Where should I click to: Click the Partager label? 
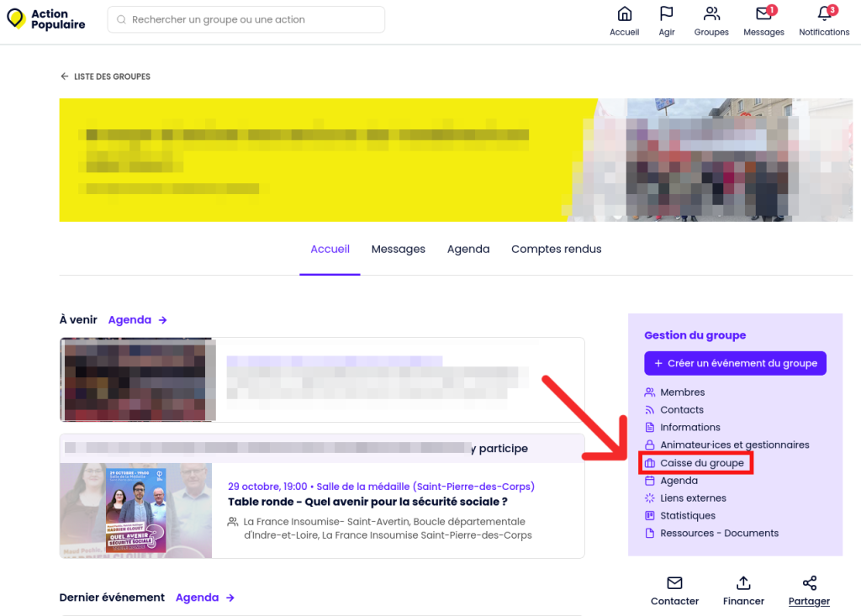(x=810, y=601)
